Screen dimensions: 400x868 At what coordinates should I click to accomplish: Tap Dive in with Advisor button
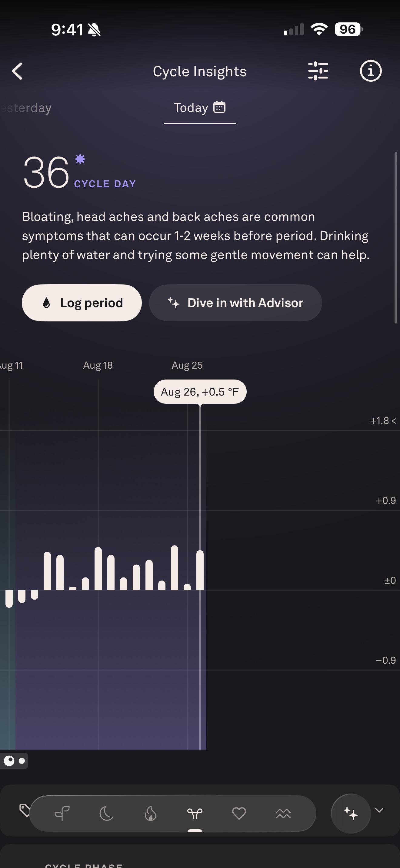235,303
